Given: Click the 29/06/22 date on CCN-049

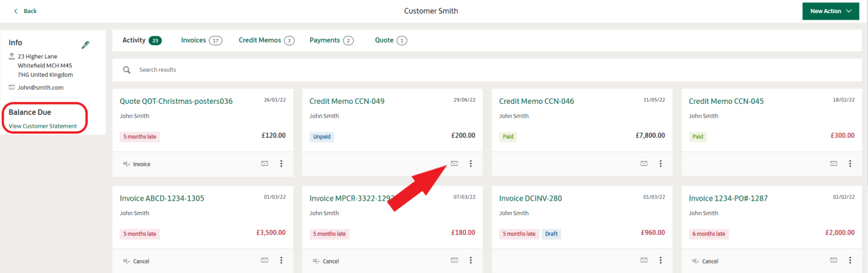Looking at the screenshot, I should [x=464, y=99].
